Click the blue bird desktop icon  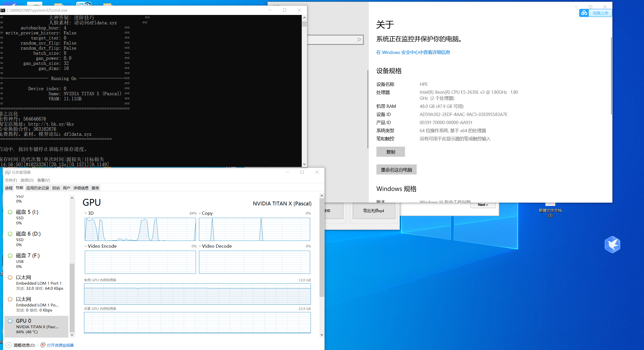coord(612,245)
